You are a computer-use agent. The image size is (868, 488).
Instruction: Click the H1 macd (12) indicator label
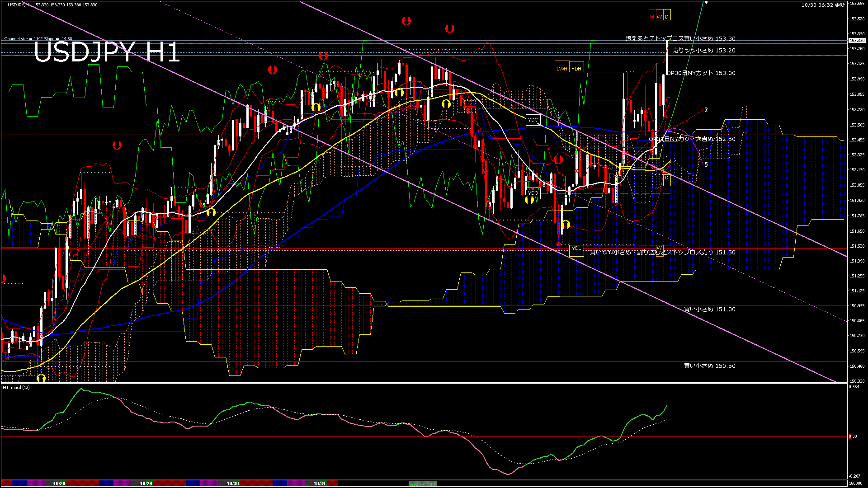16,388
